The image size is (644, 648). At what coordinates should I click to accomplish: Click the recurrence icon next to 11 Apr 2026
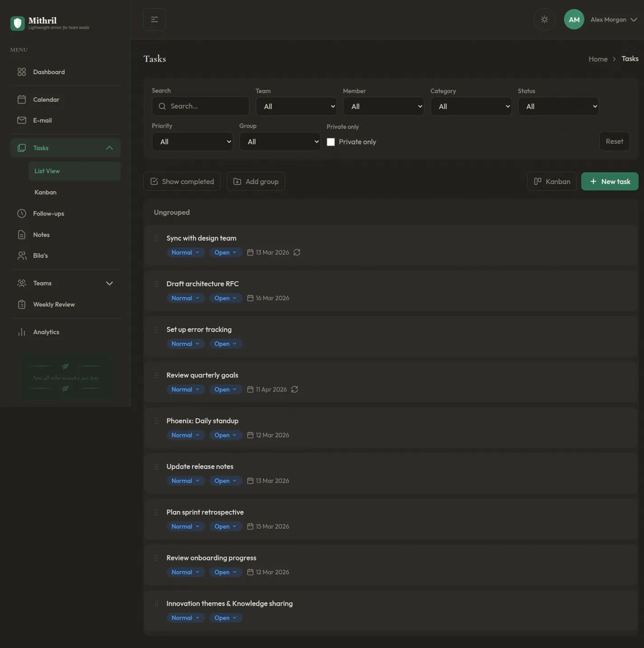[x=295, y=389]
